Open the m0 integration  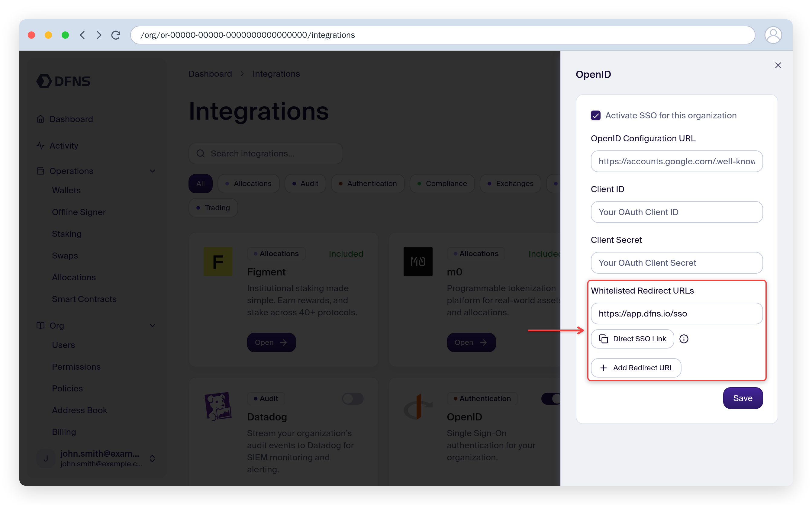471,342
